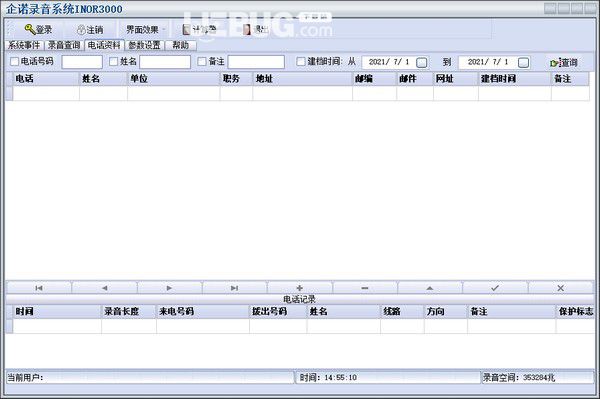Click the 备注 text input field
This screenshot has width=600, height=399.
tap(256, 62)
